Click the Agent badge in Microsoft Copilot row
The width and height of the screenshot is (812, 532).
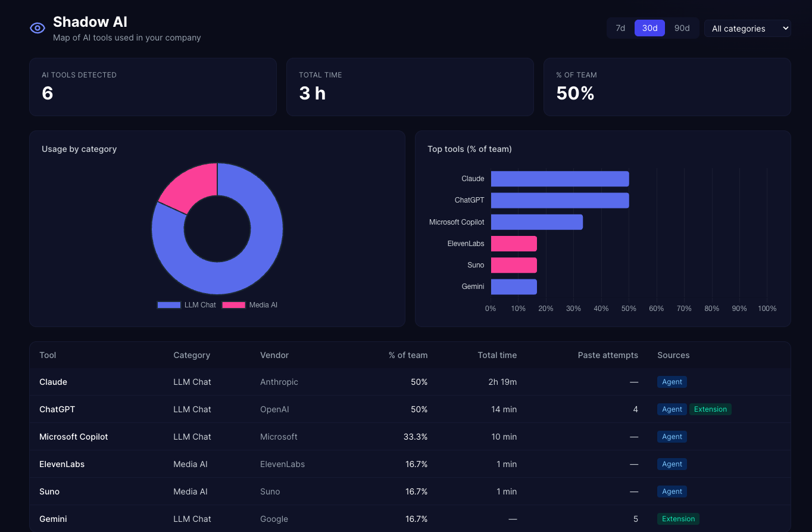pos(672,437)
